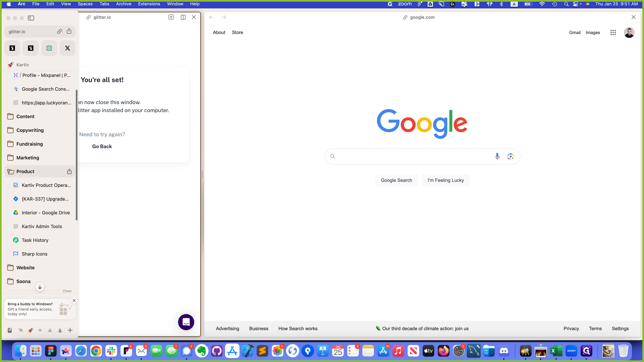The width and height of the screenshot is (644, 362).
Task: Click the share icon in URL bar
Action: (x=69, y=31)
